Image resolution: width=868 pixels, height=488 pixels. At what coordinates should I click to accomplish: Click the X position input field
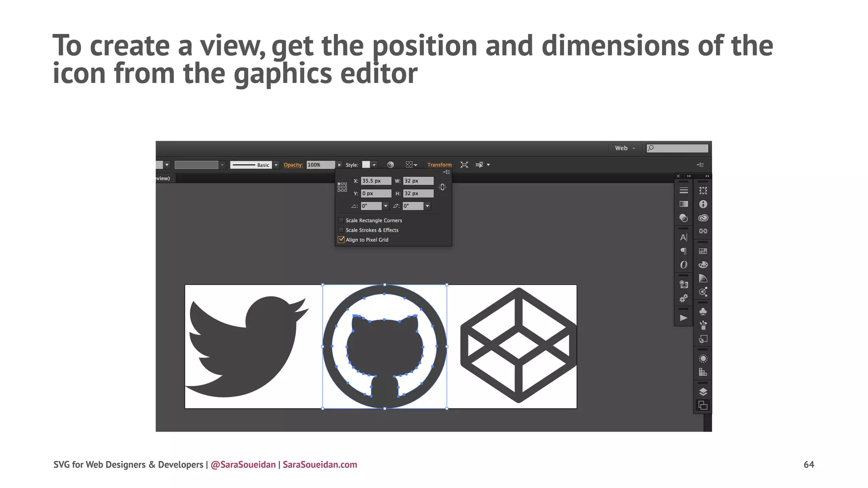(376, 181)
